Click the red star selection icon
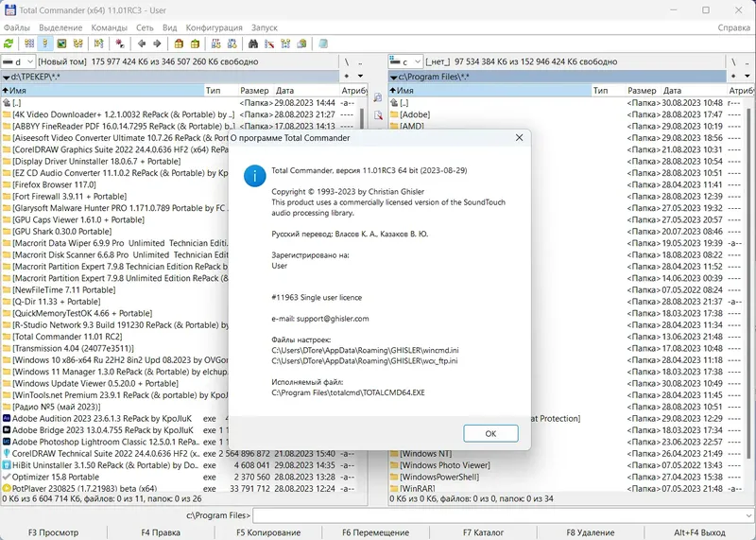 (120, 44)
